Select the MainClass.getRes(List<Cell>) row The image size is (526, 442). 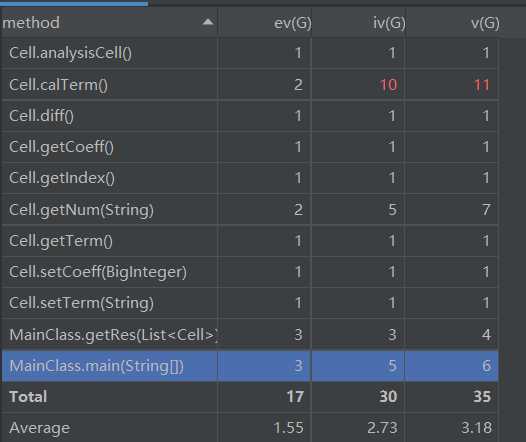(250, 334)
